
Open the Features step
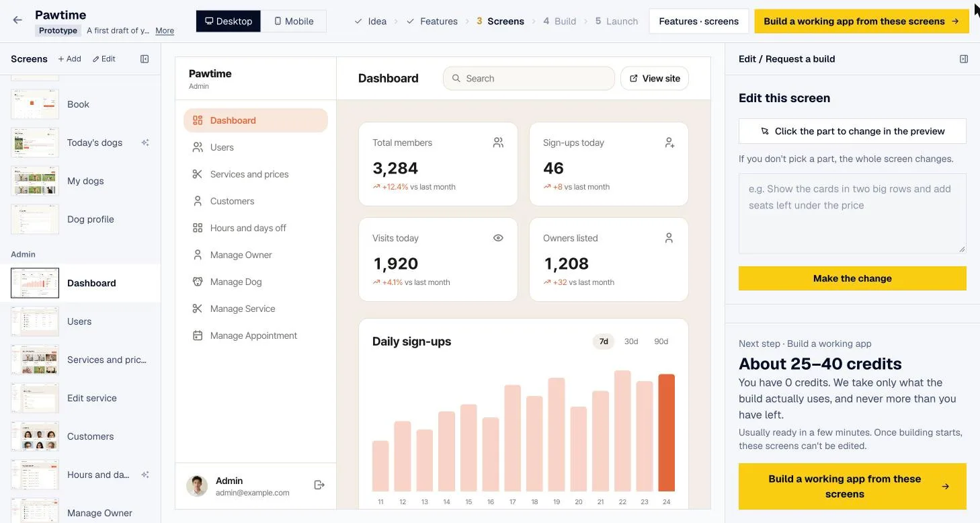point(432,22)
